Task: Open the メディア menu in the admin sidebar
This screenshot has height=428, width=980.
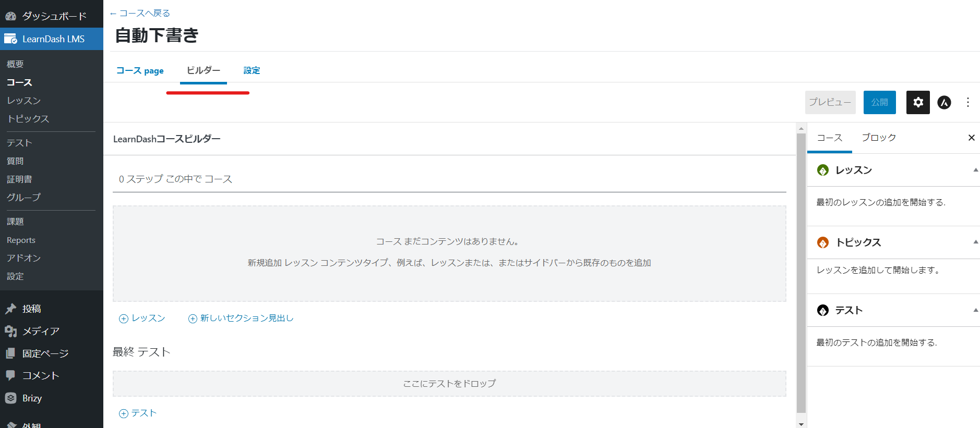Action: click(40, 331)
